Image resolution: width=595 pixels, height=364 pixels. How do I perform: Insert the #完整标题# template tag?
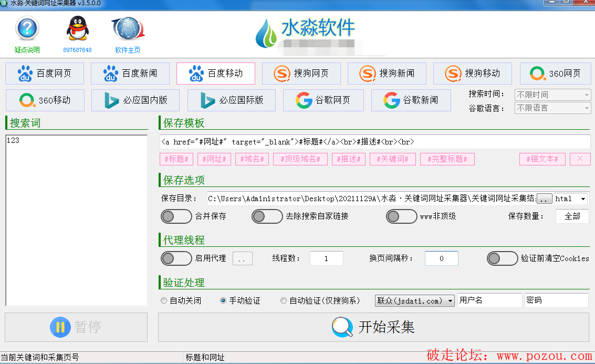coord(447,159)
